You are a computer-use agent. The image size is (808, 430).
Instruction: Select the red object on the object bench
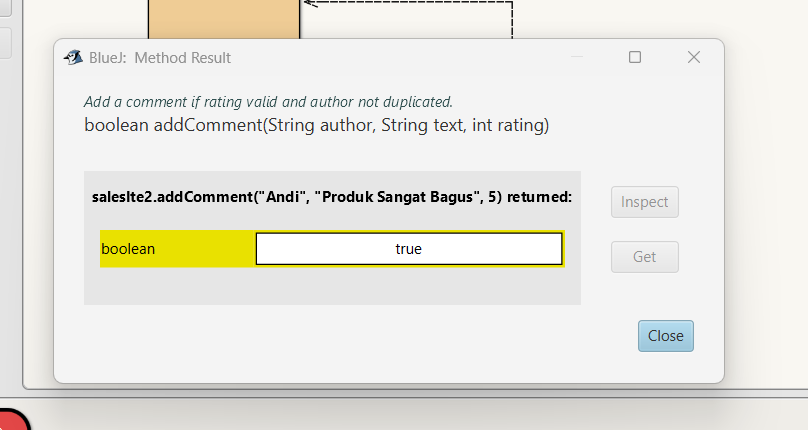tap(12, 420)
